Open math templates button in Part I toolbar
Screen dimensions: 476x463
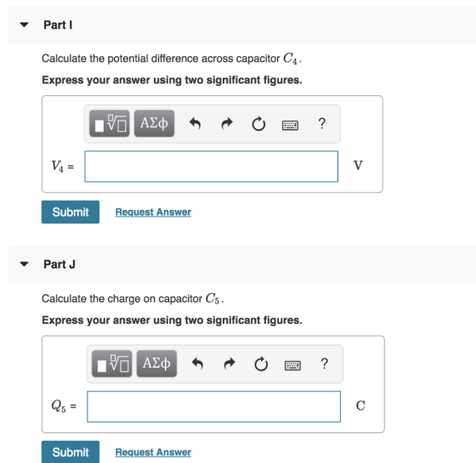(x=110, y=123)
